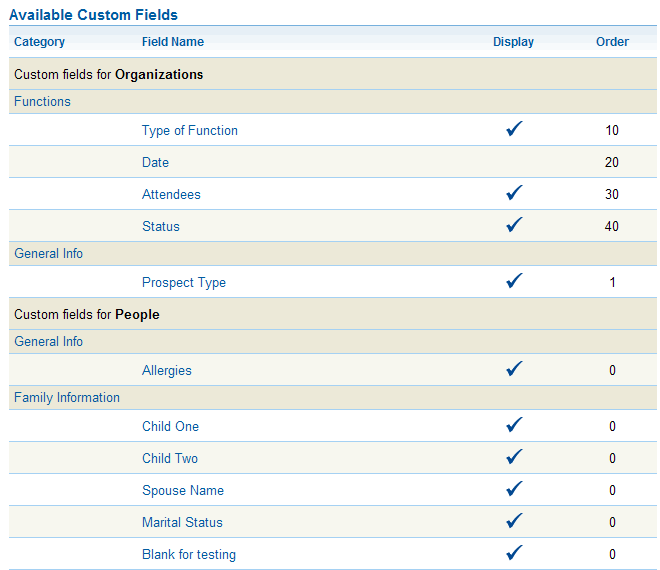Open the General Info category under People
Viewport: 660px width, 570px height.
click(48, 341)
